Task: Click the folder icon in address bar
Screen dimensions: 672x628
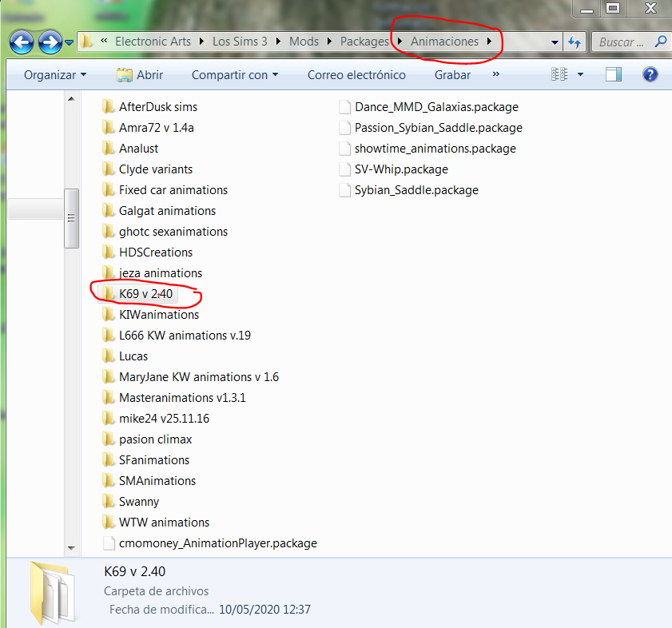Action: click(86, 42)
